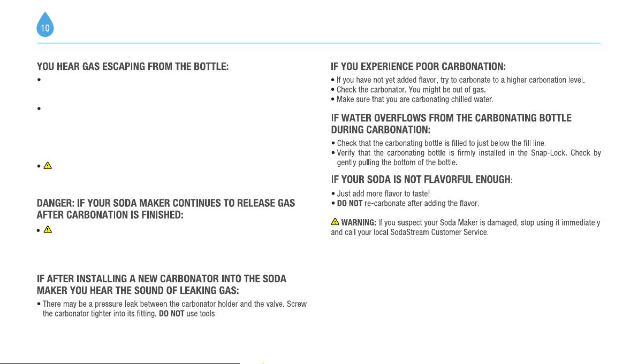Click the bold DO NOT before 'use tools'
The width and height of the screenshot is (638, 364).
click(172, 314)
